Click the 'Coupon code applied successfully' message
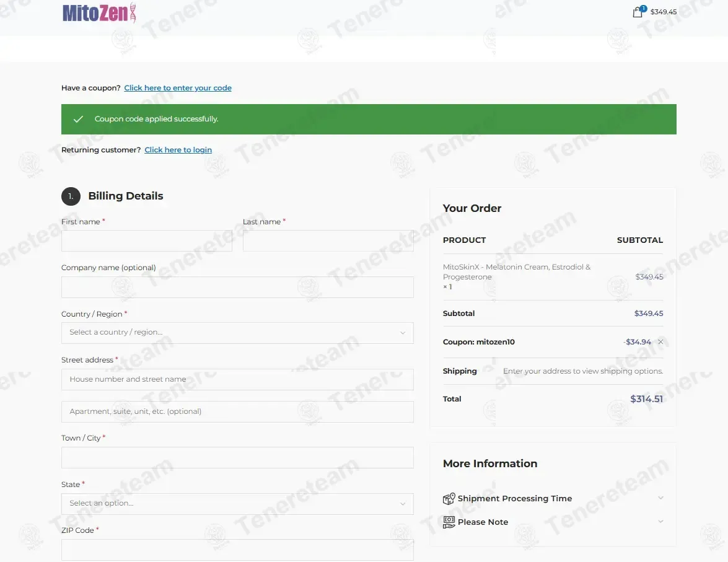Image resolution: width=728 pixels, height=562 pixels. [x=157, y=119]
